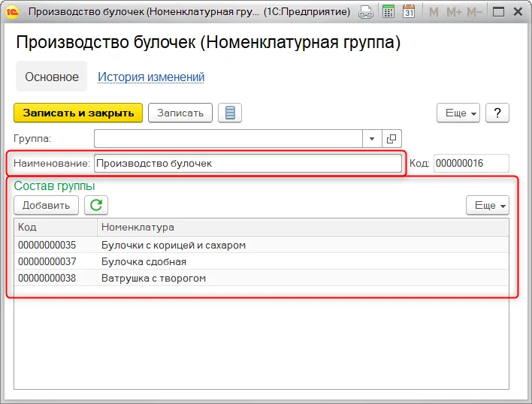This screenshot has height=404, width=532.
Task: Refresh group composition with green arrow icon
Action: click(x=96, y=205)
